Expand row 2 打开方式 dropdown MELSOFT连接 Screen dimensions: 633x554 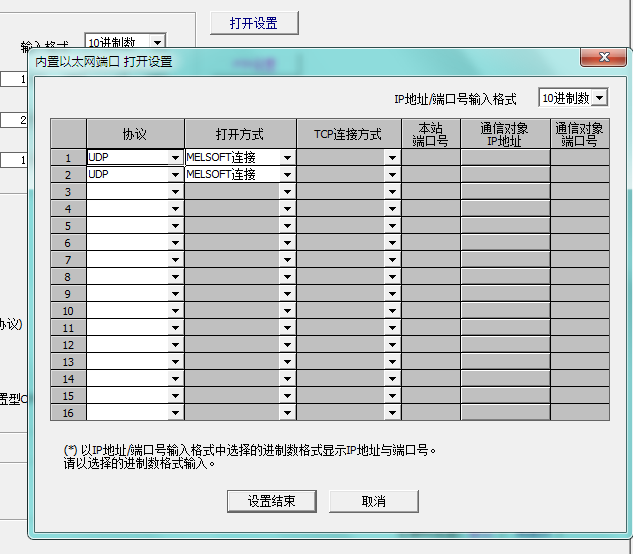(x=287, y=175)
